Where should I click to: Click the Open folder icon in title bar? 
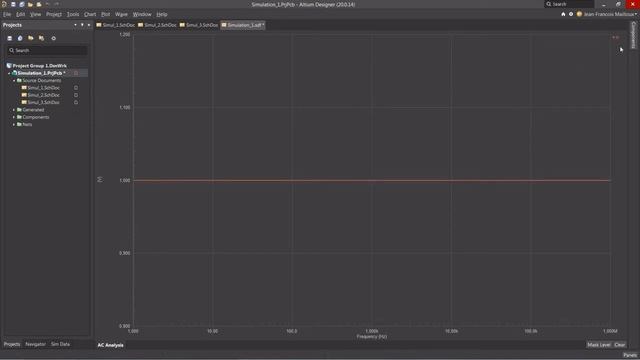click(30, 4)
